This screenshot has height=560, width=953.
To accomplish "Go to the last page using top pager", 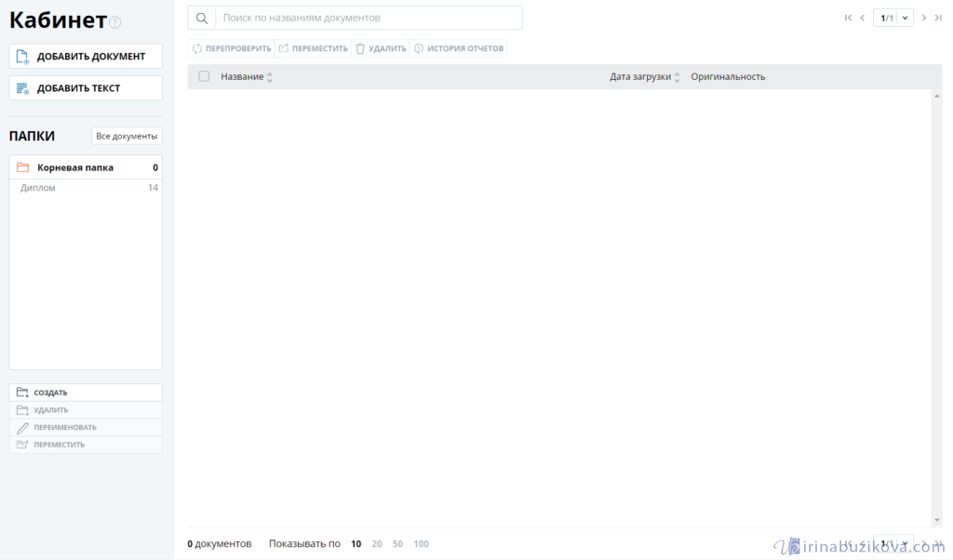I will point(938,18).
